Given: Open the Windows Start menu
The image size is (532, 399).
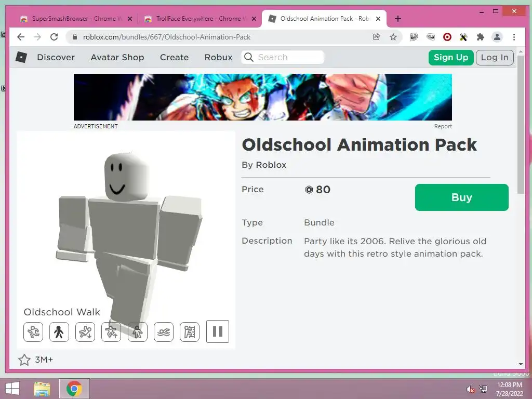Looking at the screenshot, I should pyautogui.click(x=12, y=389).
